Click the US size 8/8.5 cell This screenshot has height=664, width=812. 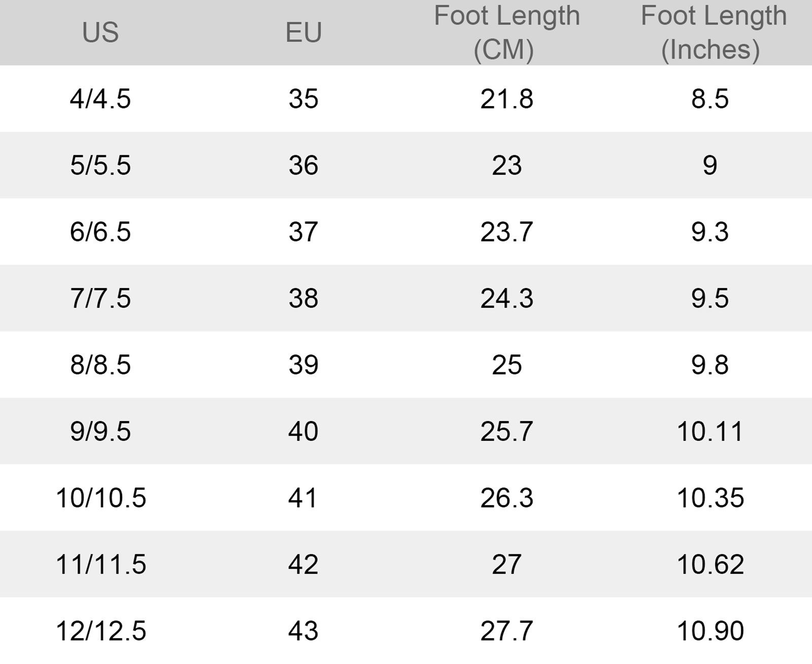click(x=100, y=365)
